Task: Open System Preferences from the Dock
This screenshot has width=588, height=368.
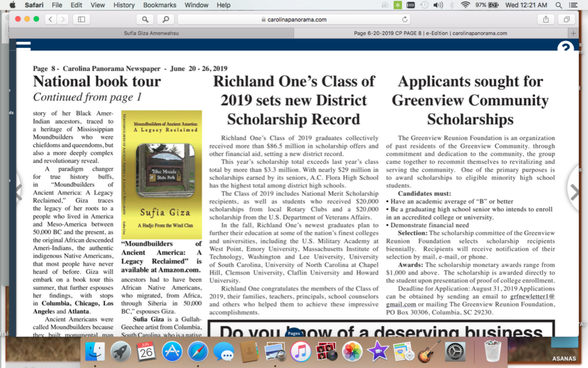Action: point(455,352)
